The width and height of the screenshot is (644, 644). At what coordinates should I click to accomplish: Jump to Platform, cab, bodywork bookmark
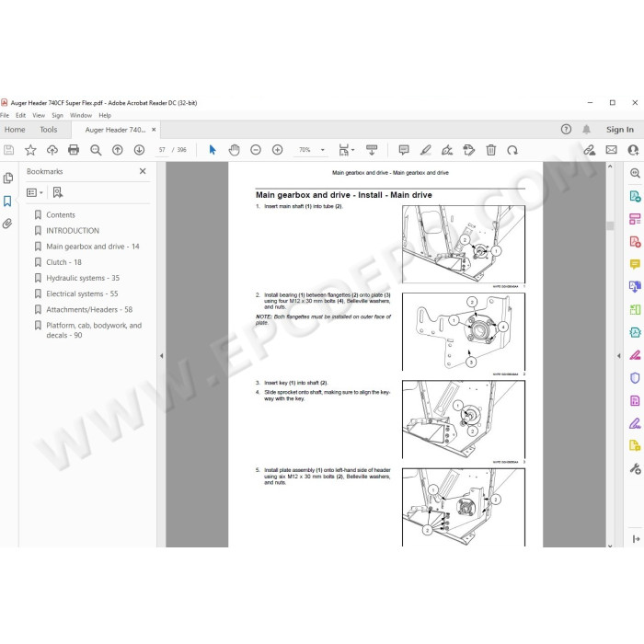[94, 330]
